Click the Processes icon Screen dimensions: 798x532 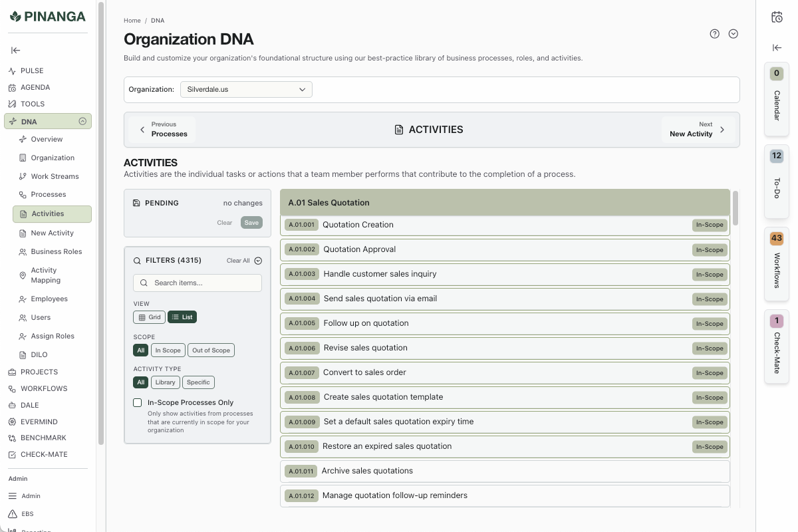(23, 195)
